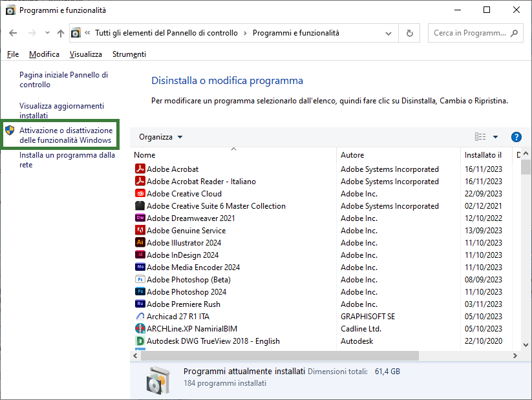Click the horizontal scrollbar thumb
532x400 pixels.
point(280,355)
